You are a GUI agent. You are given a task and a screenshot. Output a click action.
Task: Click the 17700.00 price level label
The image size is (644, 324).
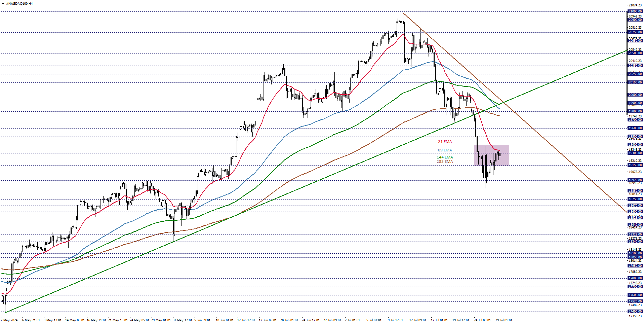pyautogui.click(x=635, y=287)
